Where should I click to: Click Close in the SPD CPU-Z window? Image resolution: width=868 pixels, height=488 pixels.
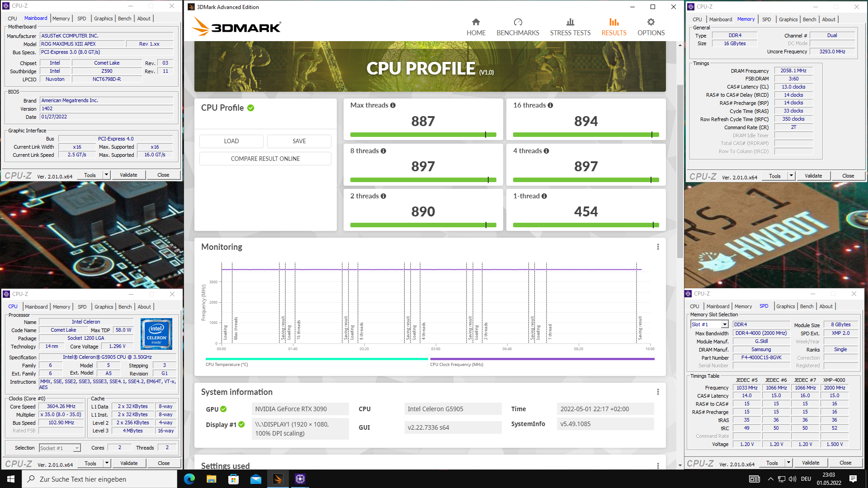845,463
